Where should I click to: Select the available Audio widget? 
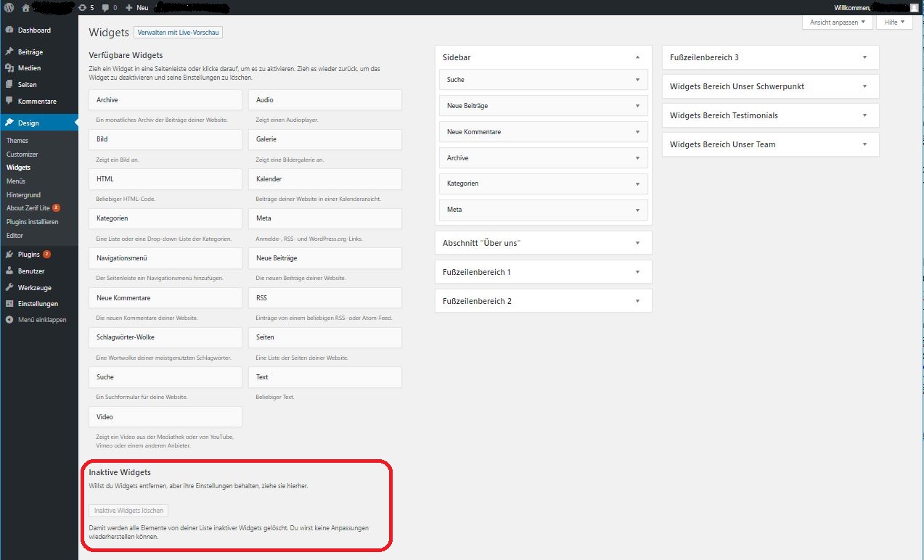coord(325,100)
